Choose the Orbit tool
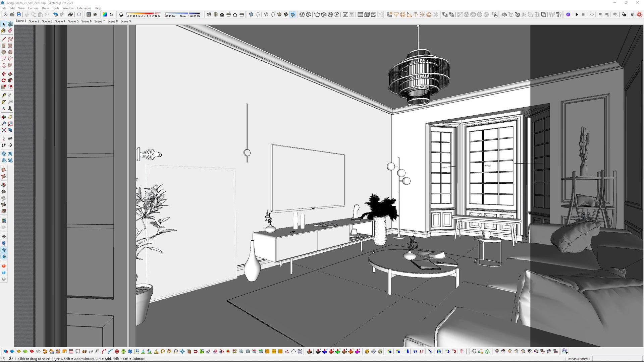The width and height of the screenshot is (644, 362). click(4, 117)
